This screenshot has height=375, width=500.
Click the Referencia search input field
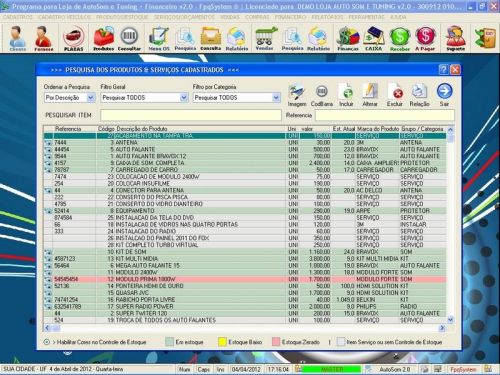[385, 115]
